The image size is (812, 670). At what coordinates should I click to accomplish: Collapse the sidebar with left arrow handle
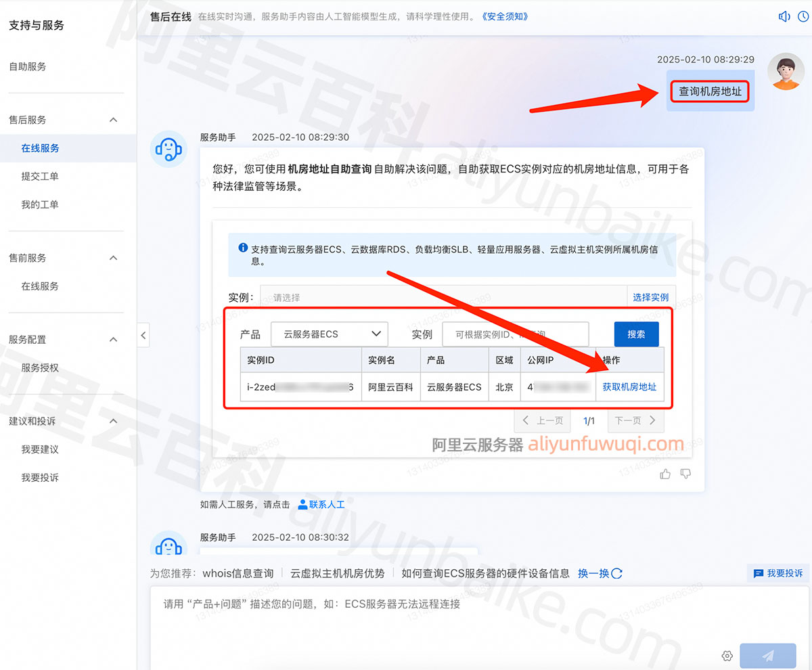click(143, 335)
